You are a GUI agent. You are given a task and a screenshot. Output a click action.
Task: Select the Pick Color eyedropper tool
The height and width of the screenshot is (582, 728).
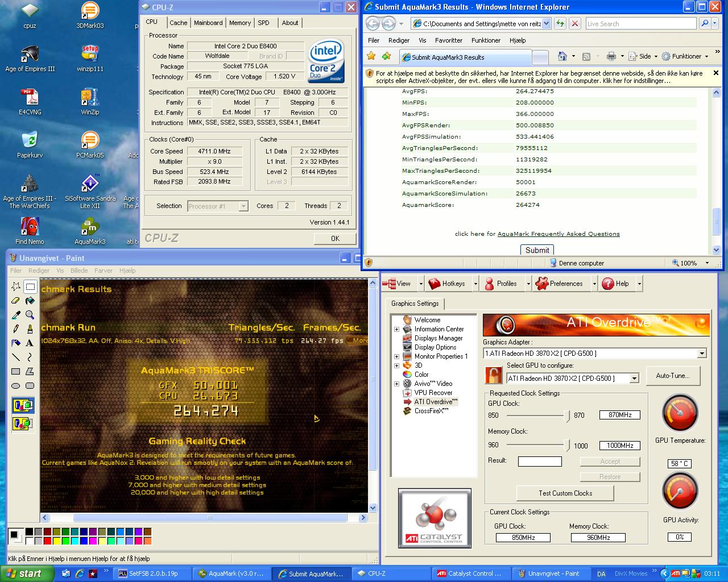coord(16,315)
